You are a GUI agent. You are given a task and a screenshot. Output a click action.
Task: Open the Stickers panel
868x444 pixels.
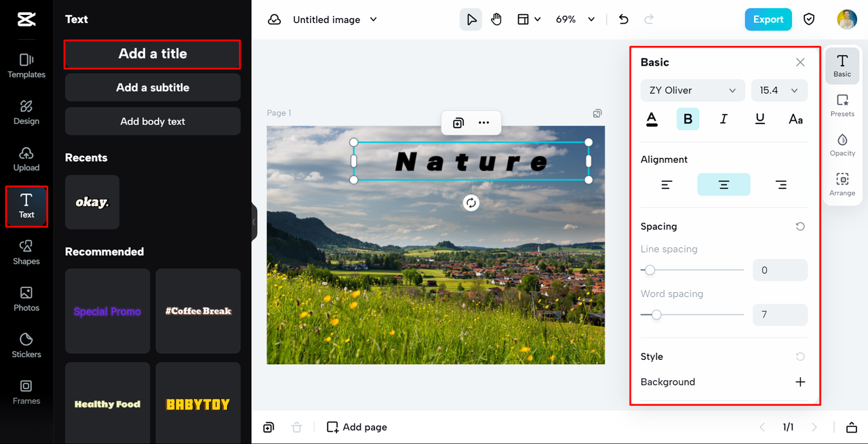coord(26,346)
